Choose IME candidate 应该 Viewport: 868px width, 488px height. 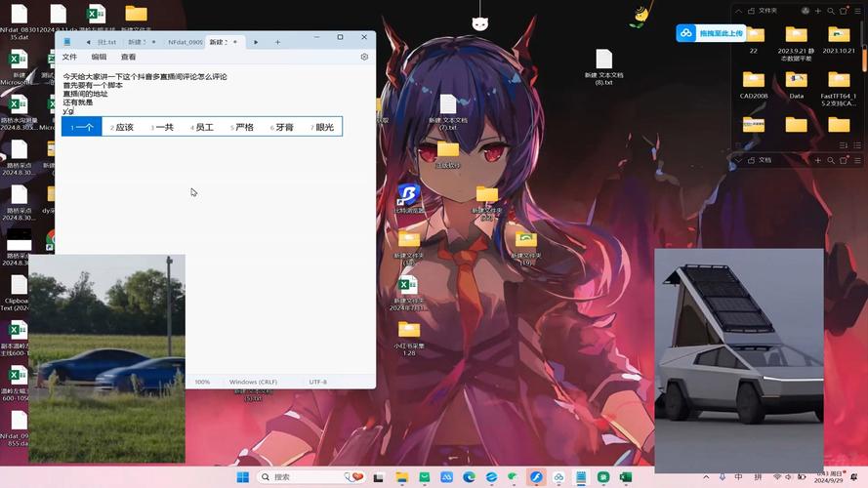(x=122, y=127)
